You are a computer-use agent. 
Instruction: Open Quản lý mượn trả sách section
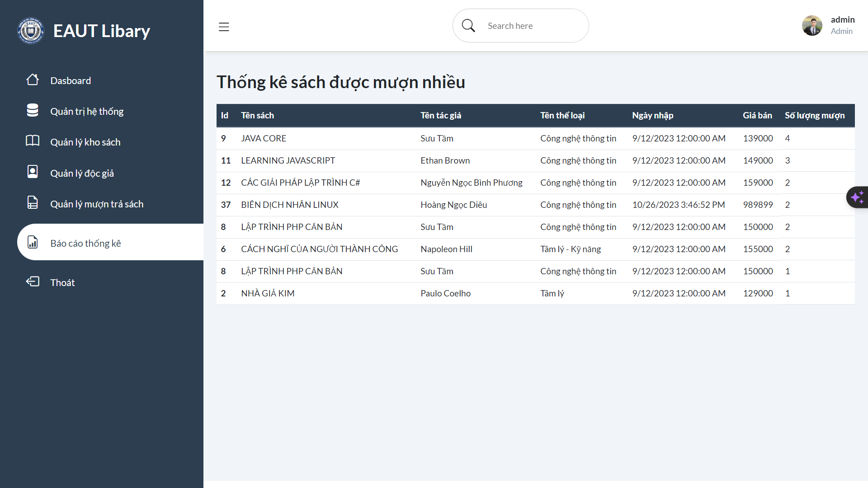point(97,203)
